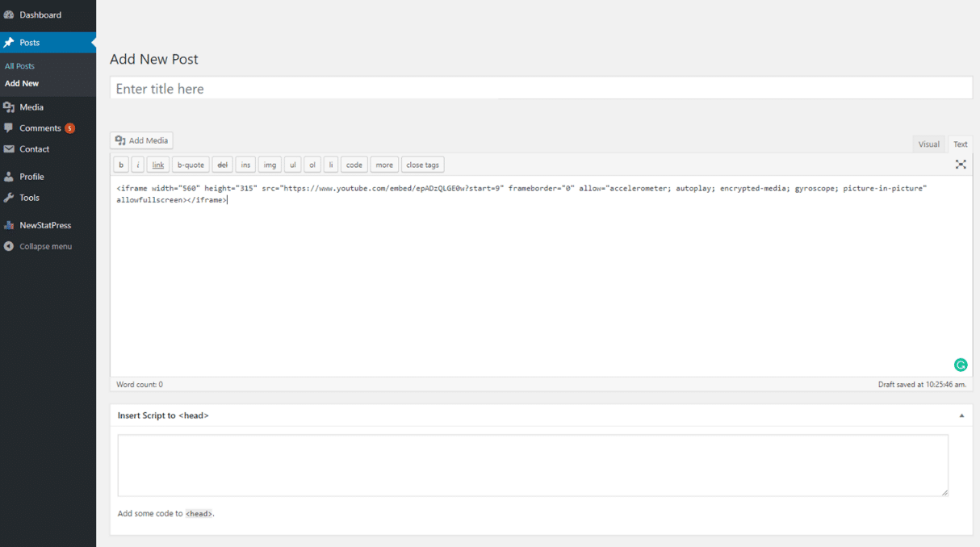Select Add New under Posts
The image size is (980, 547).
pyautogui.click(x=22, y=83)
